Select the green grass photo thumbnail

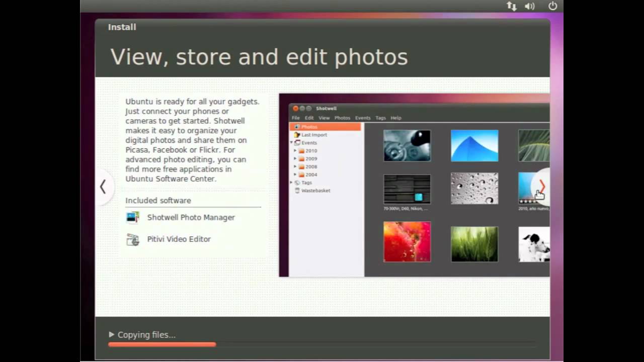474,244
